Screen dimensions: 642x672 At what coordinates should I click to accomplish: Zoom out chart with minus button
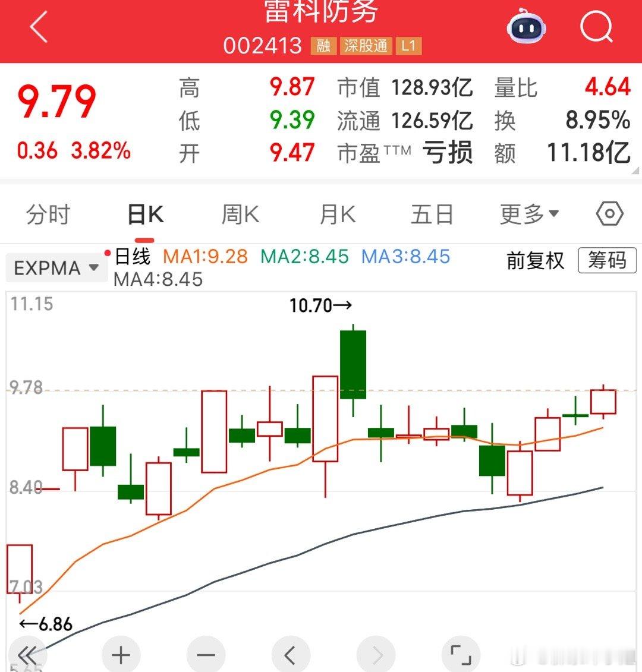pos(206,655)
